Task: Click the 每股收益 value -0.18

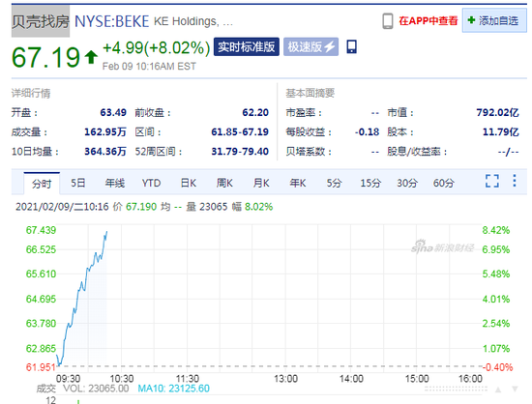Action: tap(367, 131)
